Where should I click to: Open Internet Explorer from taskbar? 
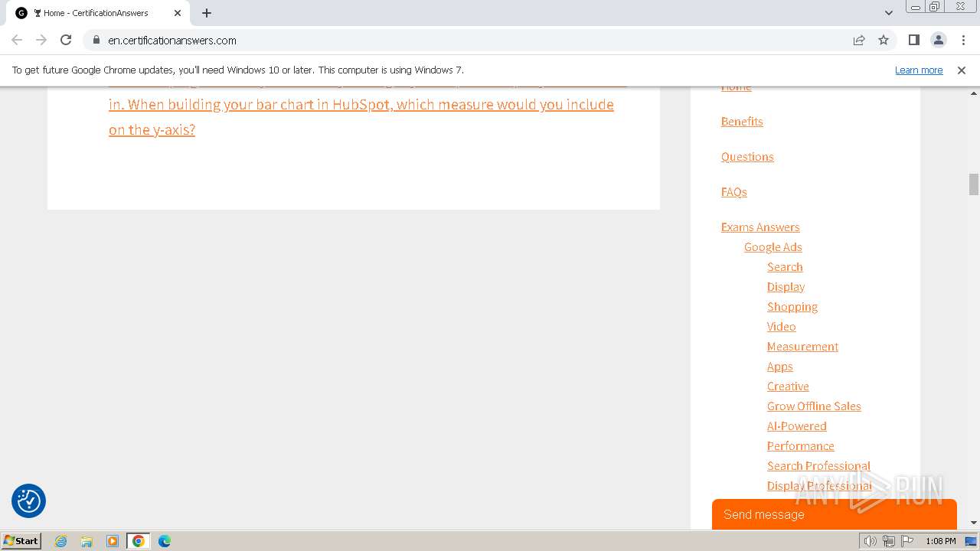tap(61, 541)
